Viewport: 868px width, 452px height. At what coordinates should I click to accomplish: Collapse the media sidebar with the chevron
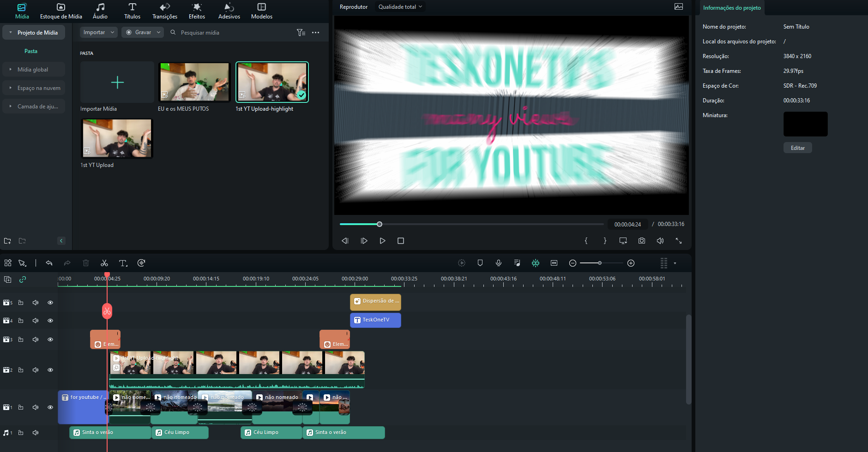[61, 241]
